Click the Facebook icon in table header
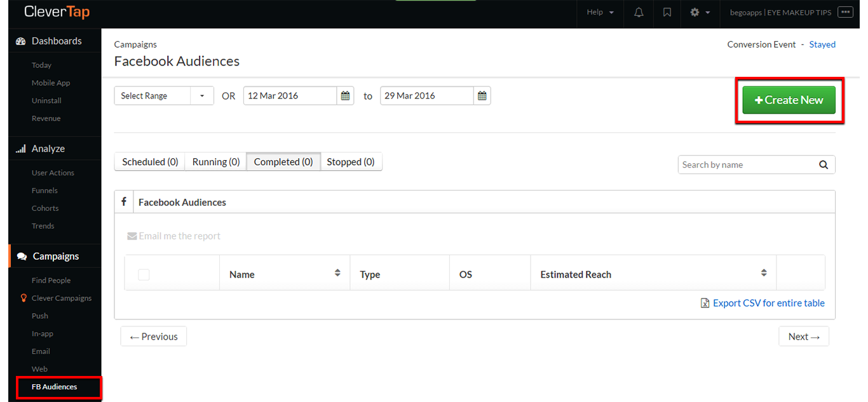 point(123,202)
